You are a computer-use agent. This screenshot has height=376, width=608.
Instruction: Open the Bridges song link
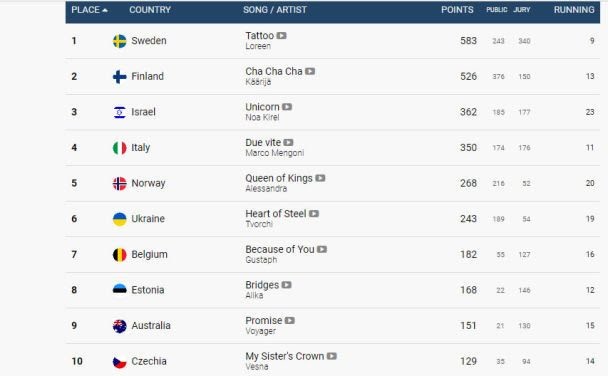point(262,285)
